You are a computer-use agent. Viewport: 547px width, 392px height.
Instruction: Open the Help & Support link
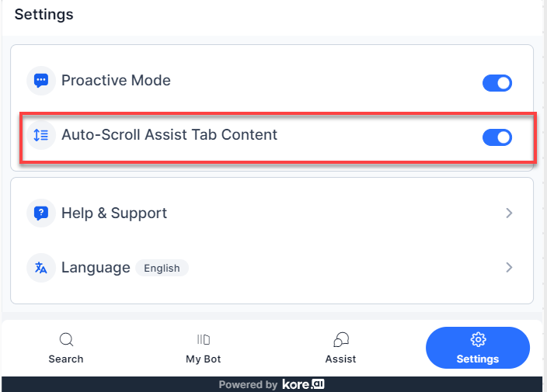point(114,213)
